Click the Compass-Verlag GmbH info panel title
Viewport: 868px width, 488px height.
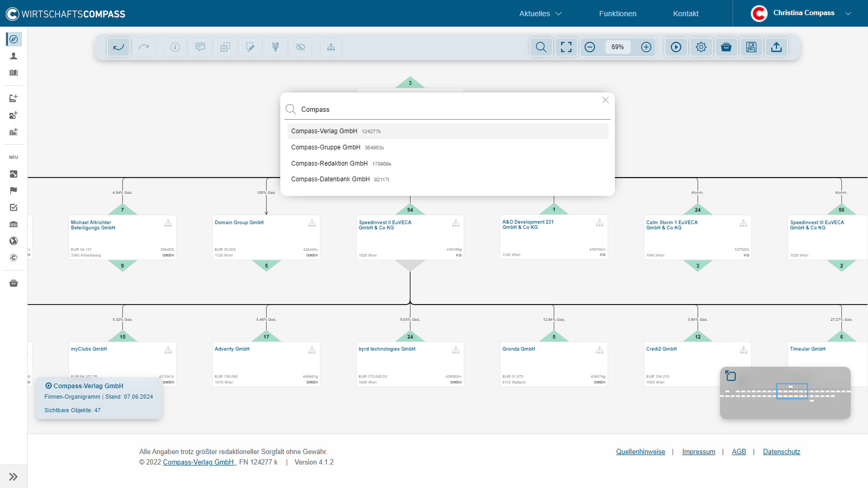[x=88, y=386]
